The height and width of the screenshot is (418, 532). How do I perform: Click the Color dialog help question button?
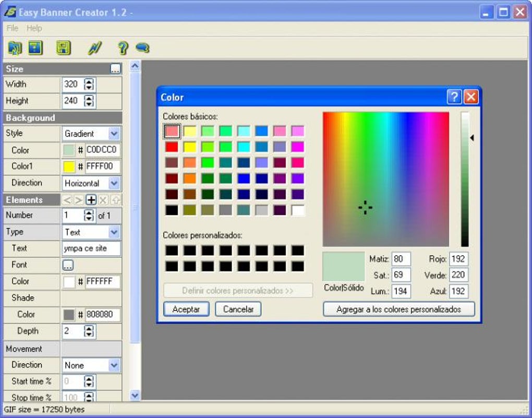point(454,97)
